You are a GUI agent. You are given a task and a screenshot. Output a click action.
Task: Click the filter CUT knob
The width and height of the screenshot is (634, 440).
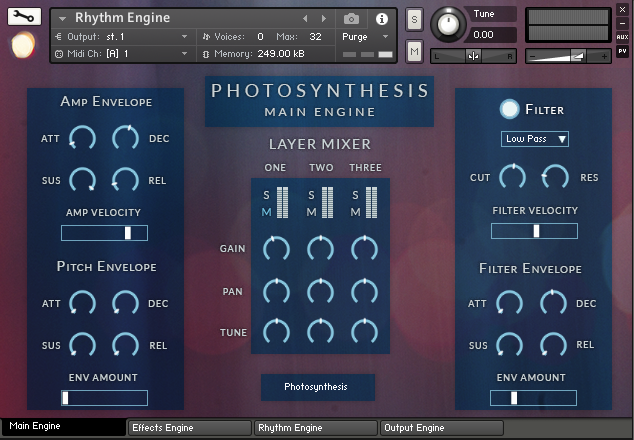click(512, 177)
